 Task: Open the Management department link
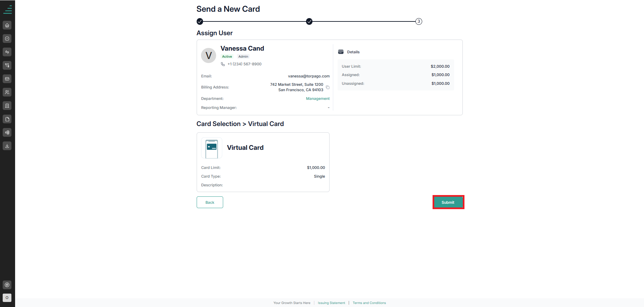[318, 99]
